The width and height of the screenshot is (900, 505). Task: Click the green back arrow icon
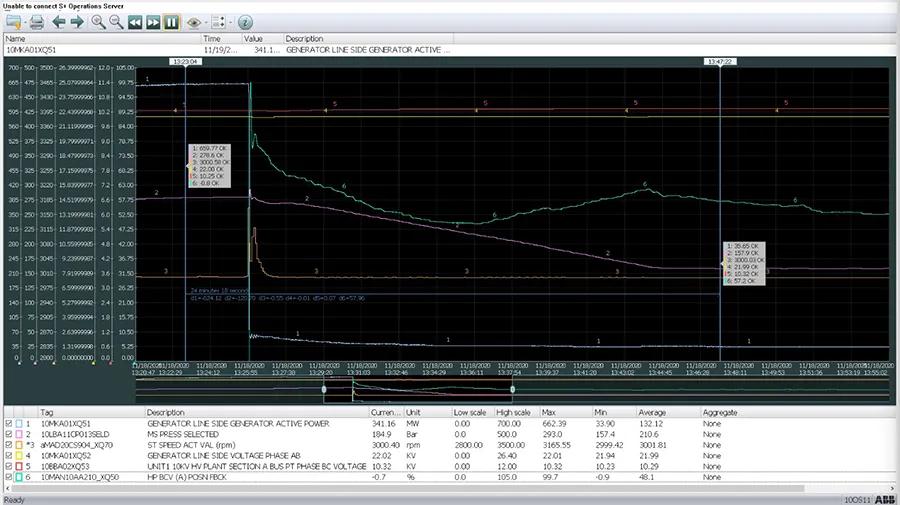(x=59, y=21)
